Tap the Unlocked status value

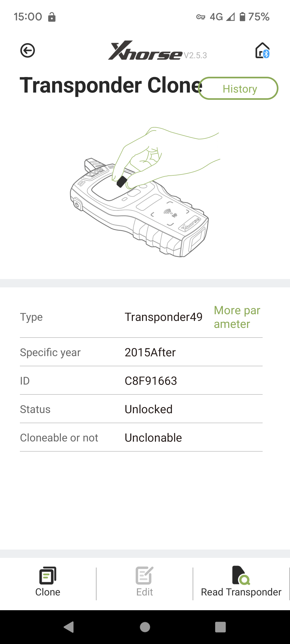pos(149,409)
